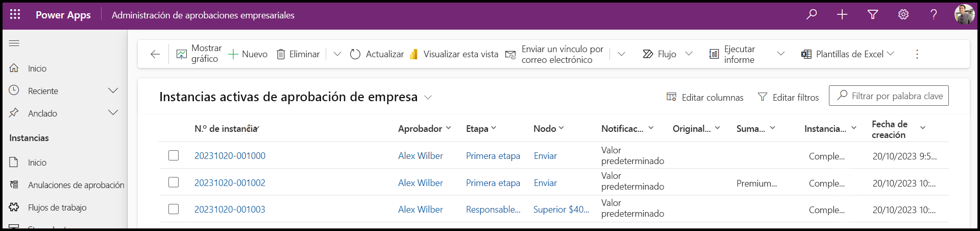Image resolution: width=980 pixels, height=231 pixels.
Task: Click the 20/10/2023 9:5... date cell
Action: (x=904, y=156)
